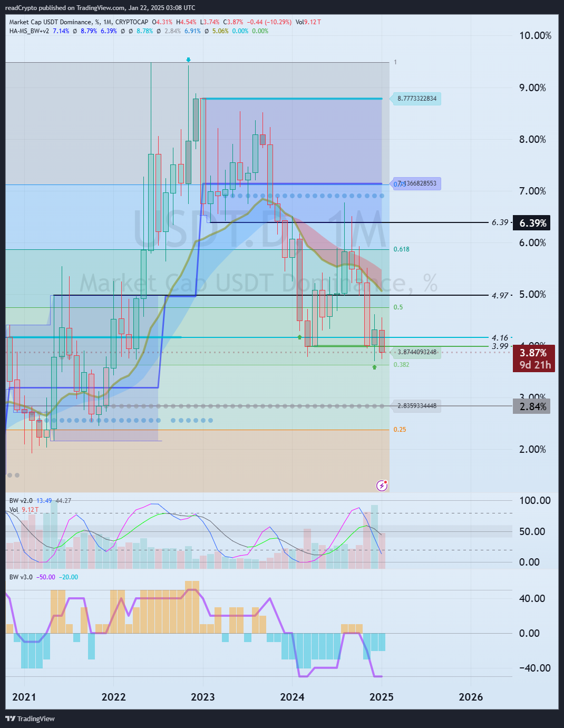
Task: Click the 8.00% price axis label
Action: [532, 139]
